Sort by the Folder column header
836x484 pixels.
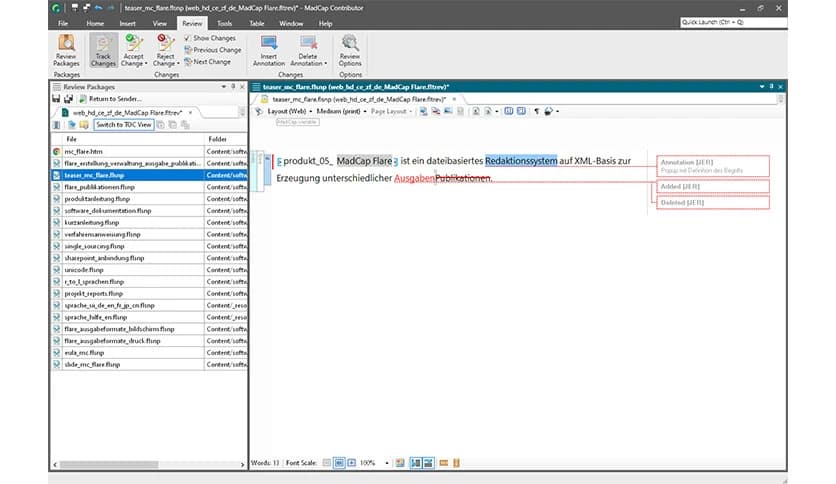(x=226, y=139)
